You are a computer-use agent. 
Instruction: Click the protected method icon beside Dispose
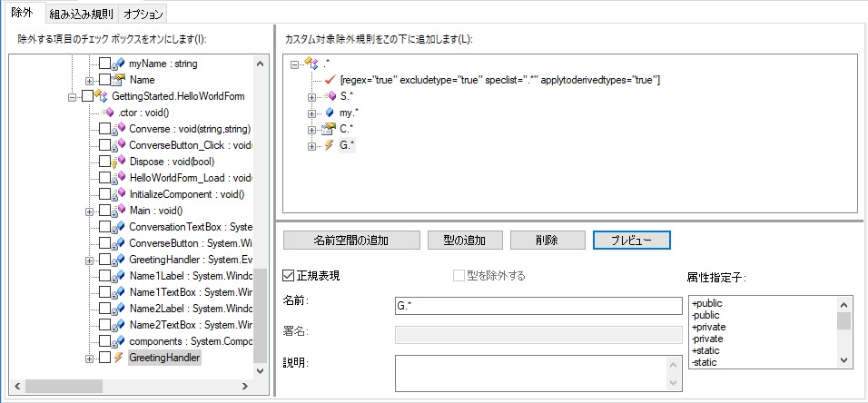tap(119, 162)
